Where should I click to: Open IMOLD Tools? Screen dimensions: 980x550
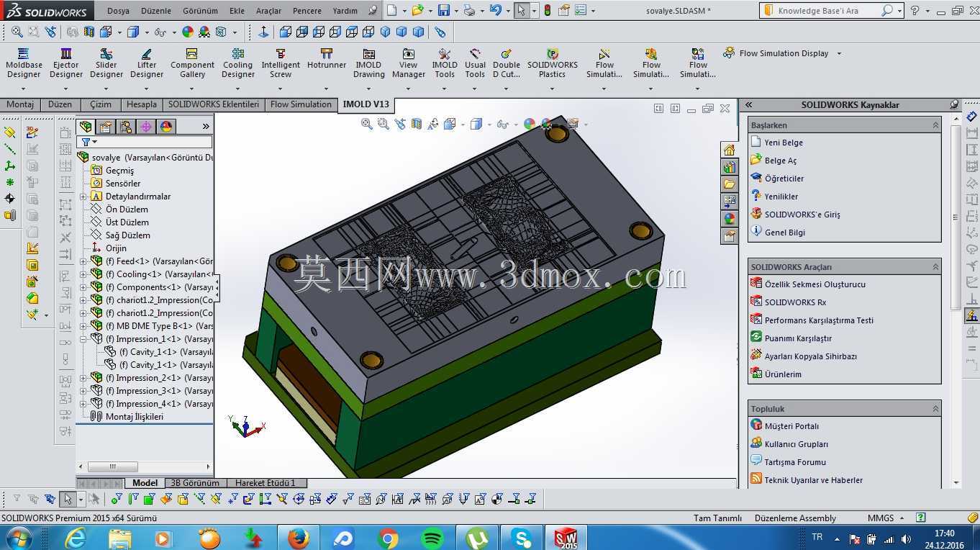(445, 63)
